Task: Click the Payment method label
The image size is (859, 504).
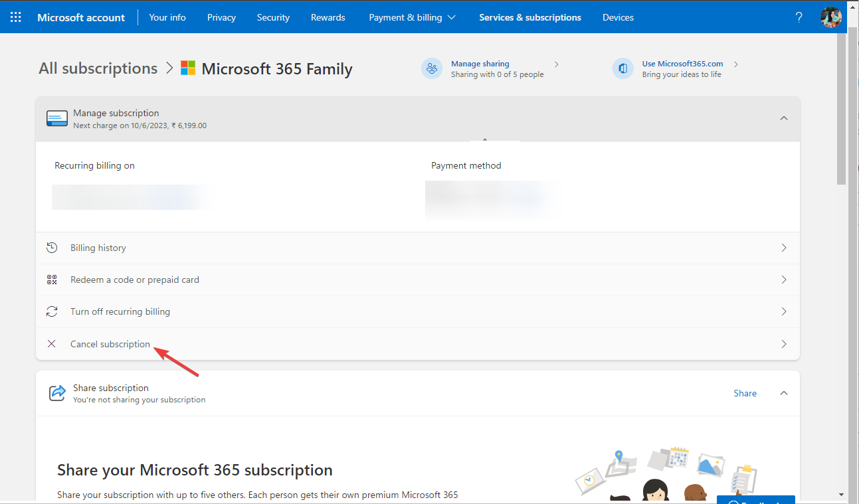Action: pyautogui.click(x=466, y=165)
